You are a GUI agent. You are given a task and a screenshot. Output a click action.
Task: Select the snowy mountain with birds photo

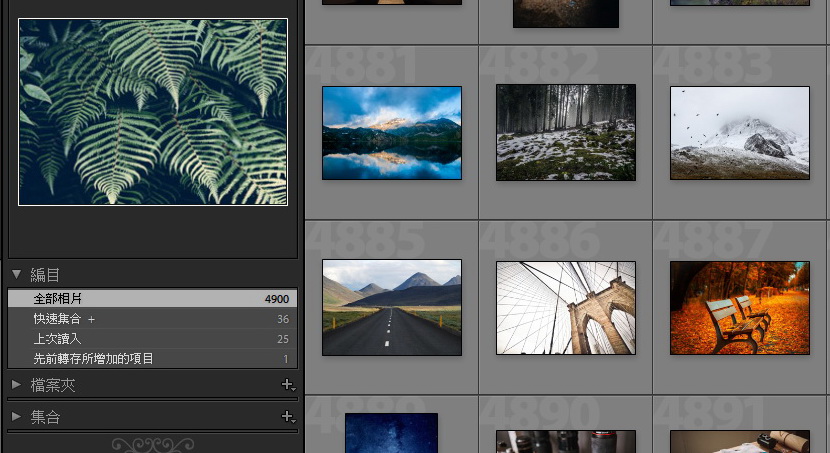point(739,133)
